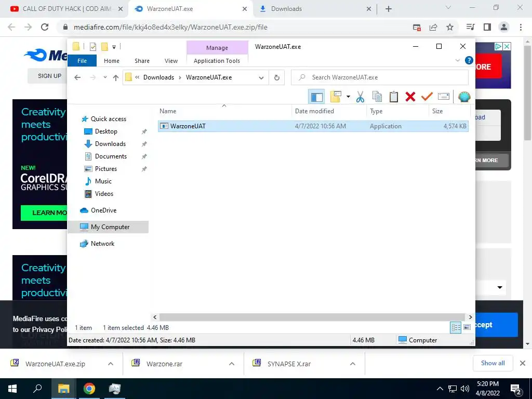The height and width of the screenshot is (399, 532).
Task: Click the Explorer folder icon in title bar
Action: (76, 46)
